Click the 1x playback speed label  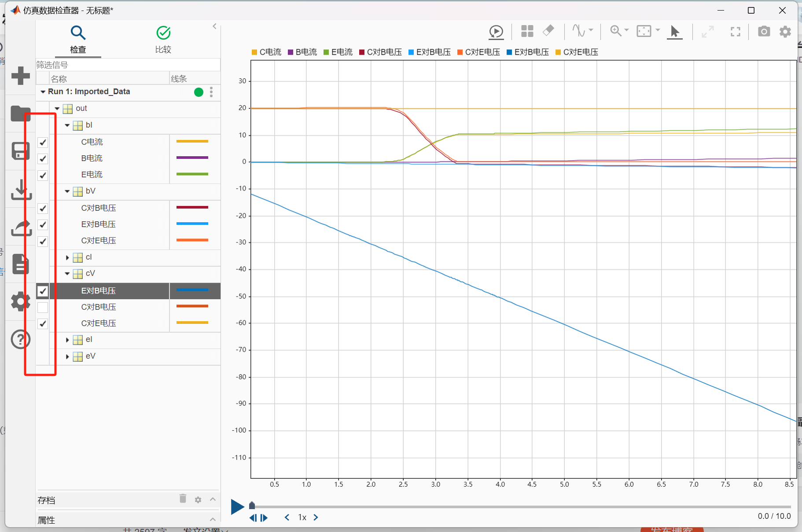click(x=302, y=517)
